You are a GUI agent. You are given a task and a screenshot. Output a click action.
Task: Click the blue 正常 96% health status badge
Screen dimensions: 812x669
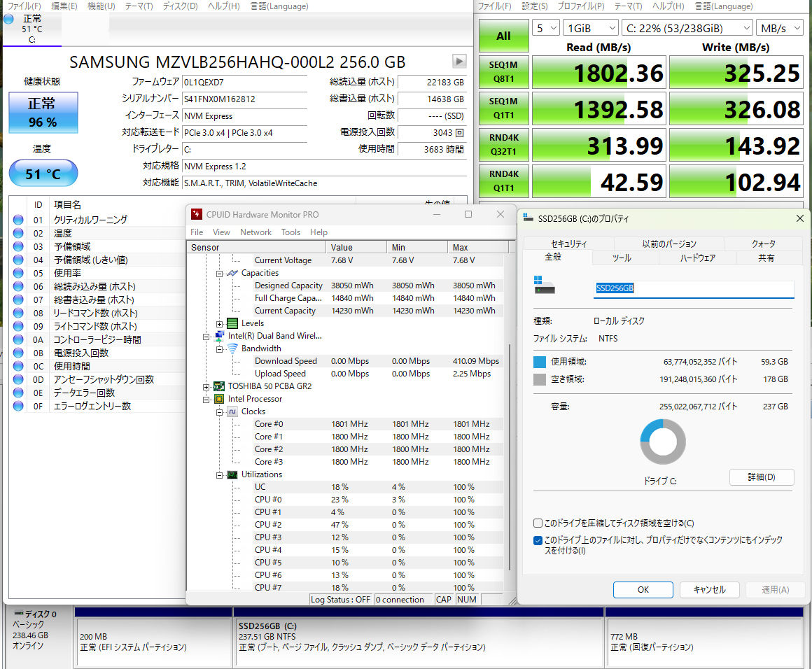[43, 113]
